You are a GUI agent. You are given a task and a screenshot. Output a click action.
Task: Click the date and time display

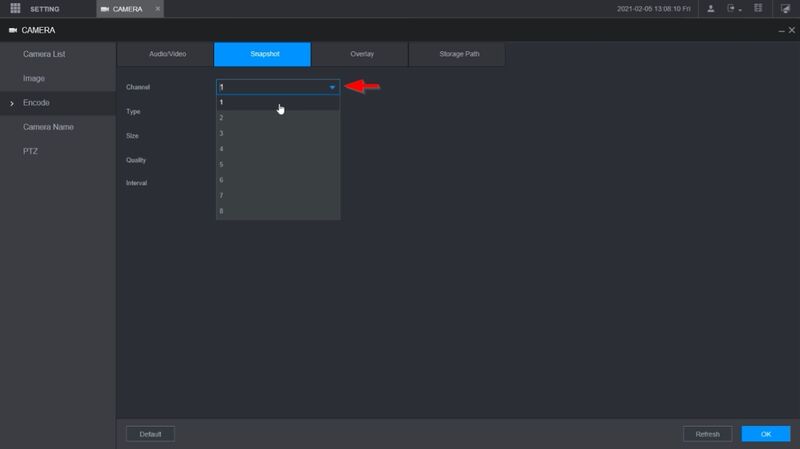(x=654, y=9)
